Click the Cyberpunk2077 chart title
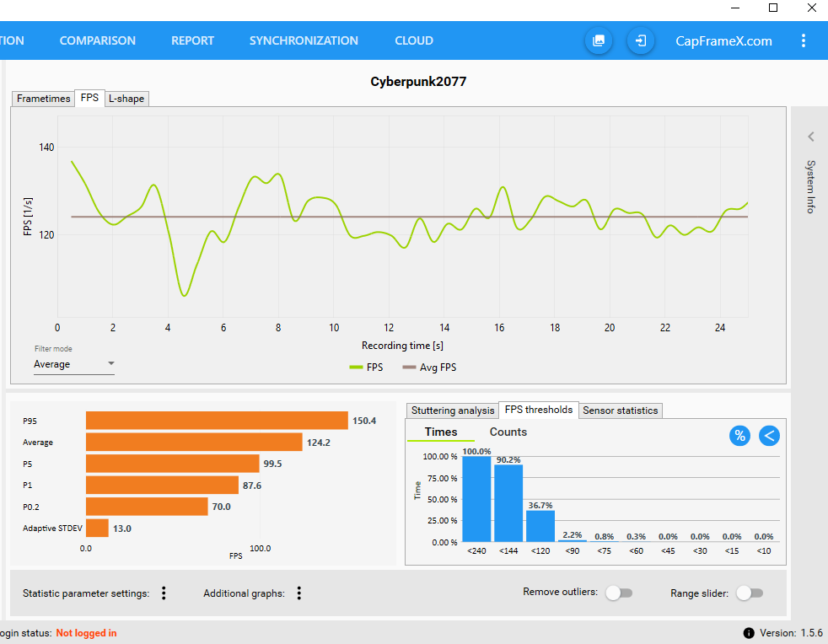828x644 pixels. point(418,81)
